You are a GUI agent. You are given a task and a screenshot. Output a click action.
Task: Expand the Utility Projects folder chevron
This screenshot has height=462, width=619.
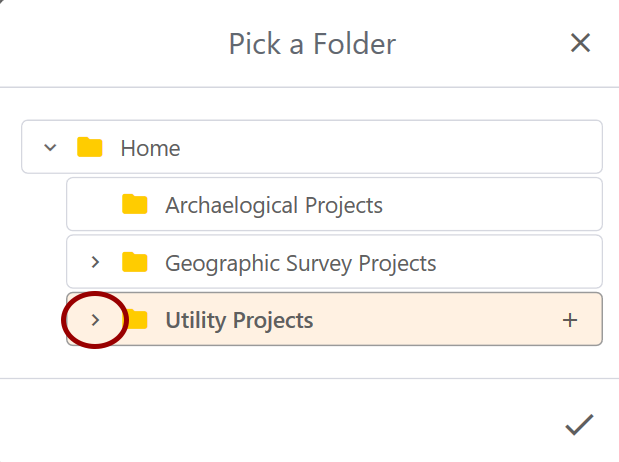coord(95,320)
